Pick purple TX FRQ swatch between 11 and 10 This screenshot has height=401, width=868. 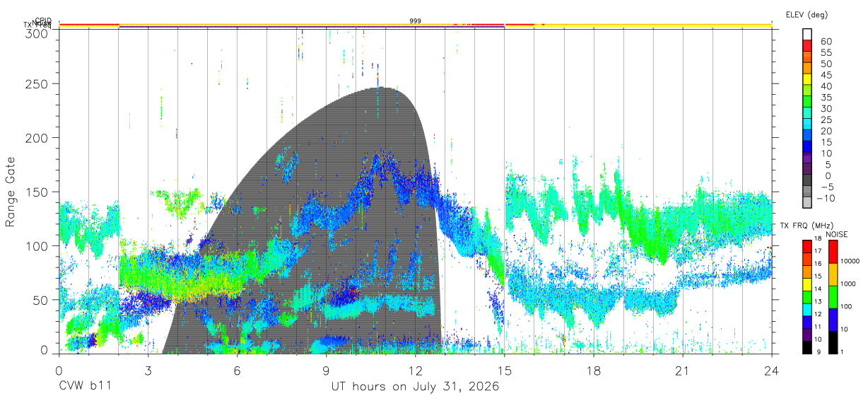click(806, 335)
